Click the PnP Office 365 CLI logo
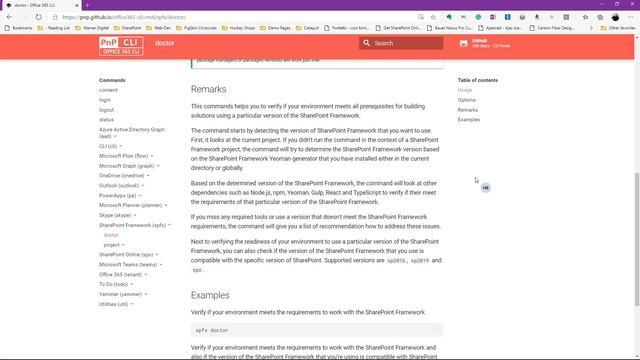 pyautogui.click(x=121, y=46)
